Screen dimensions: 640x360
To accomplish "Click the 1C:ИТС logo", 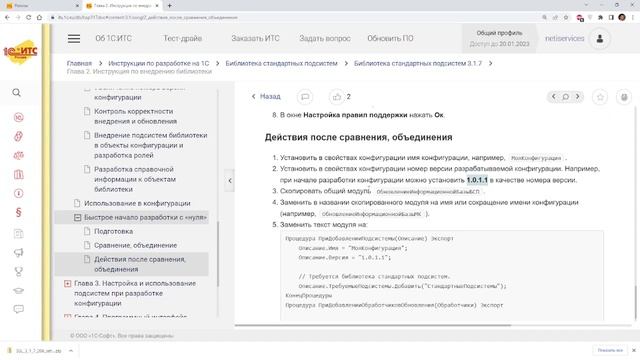I will tap(20, 52).
